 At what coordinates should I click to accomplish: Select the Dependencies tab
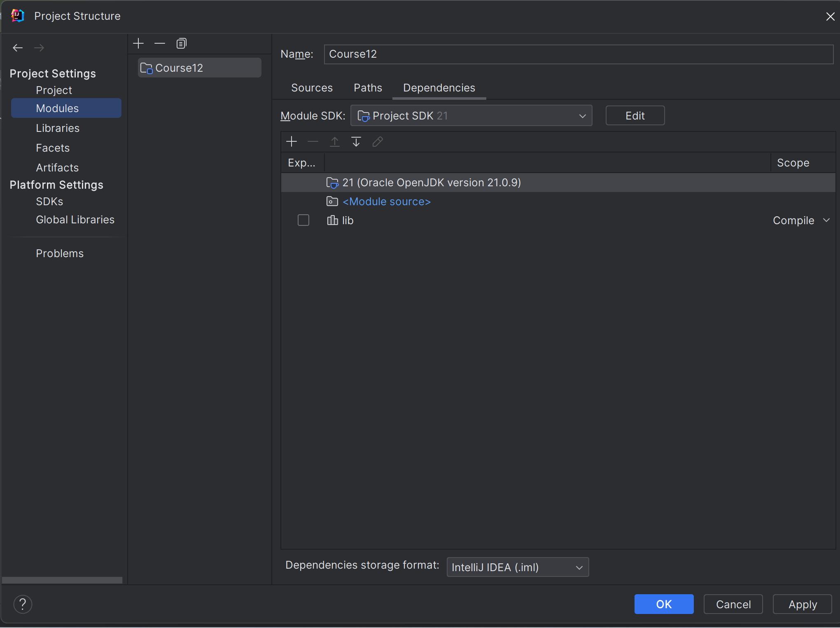439,88
